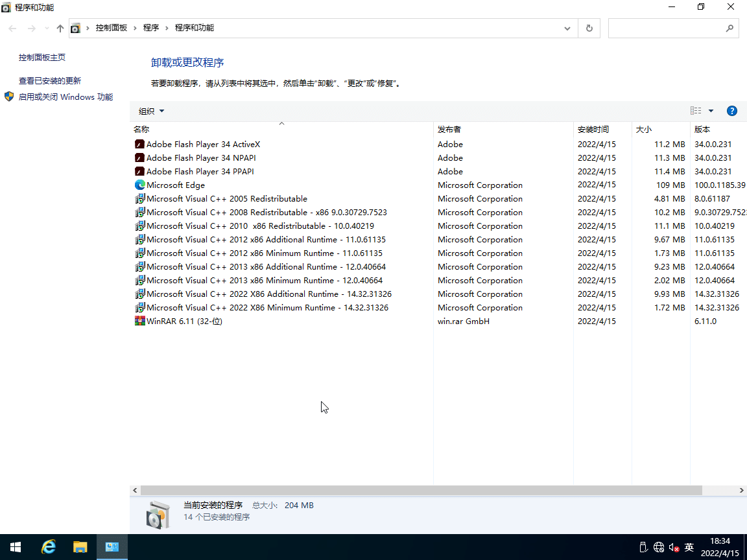Image resolution: width=747 pixels, height=560 pixels.
Task: Open 查看已安装的更新 link
Action: tap(50, 81)
